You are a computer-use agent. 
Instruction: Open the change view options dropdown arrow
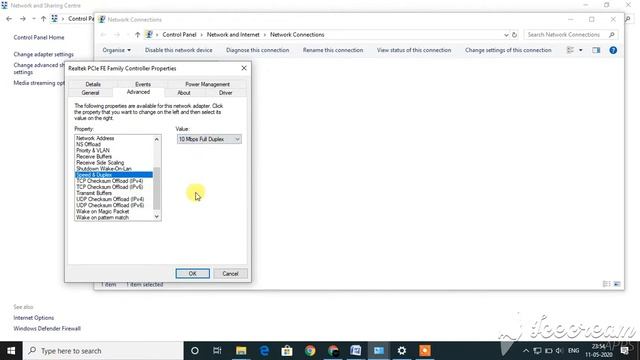click(580, 50)
